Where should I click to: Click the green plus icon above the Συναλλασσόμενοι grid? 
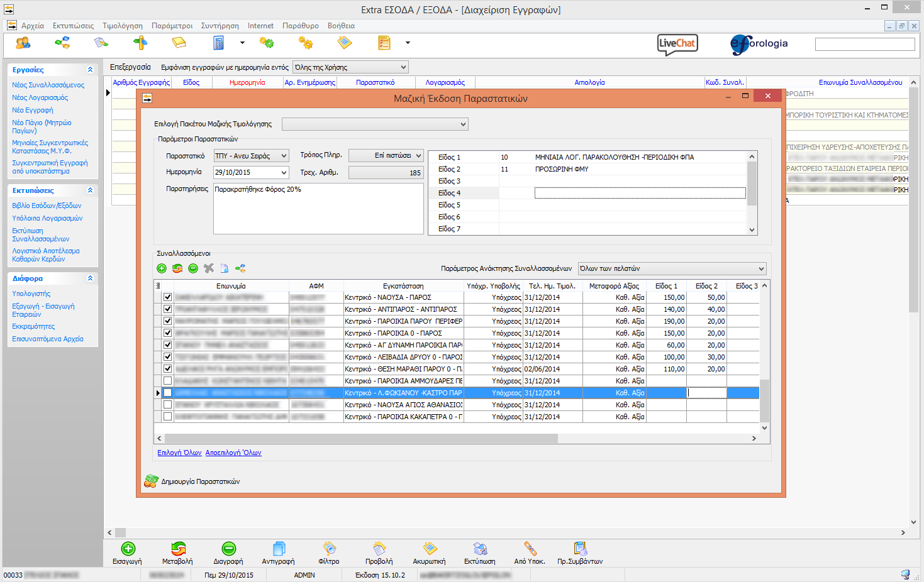162,268
